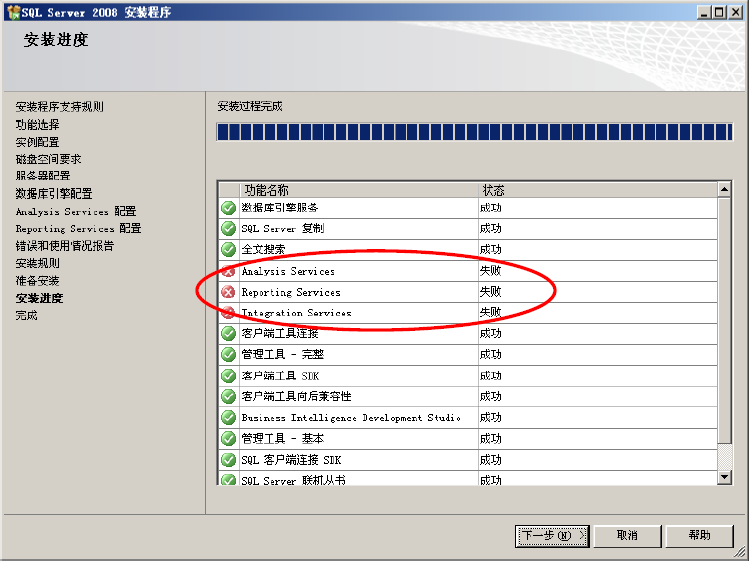Click the 管理工具 - 基本 feature name
Screen dimensions: 749x562
coord(283,438)
